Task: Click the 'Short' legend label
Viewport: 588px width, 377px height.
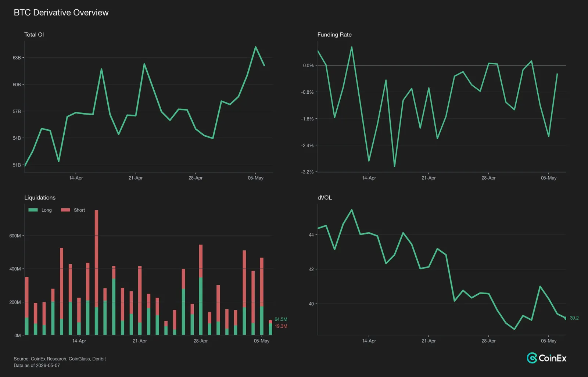Action: click(x=79, y=210)
